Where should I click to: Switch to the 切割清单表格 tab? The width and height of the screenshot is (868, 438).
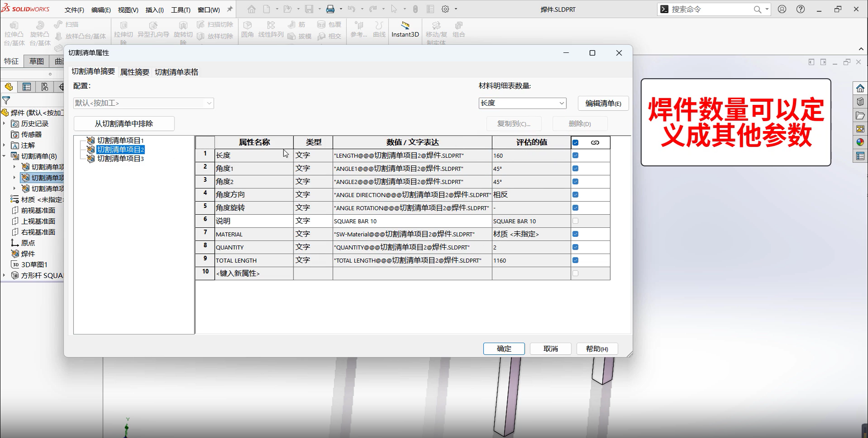(x=176, y=72)
